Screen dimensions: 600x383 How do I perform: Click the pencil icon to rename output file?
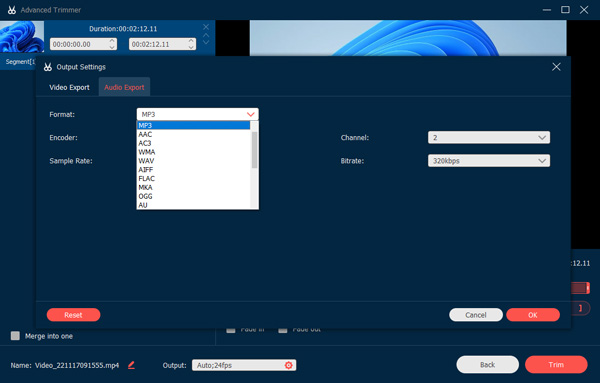(x=131, y=365)
